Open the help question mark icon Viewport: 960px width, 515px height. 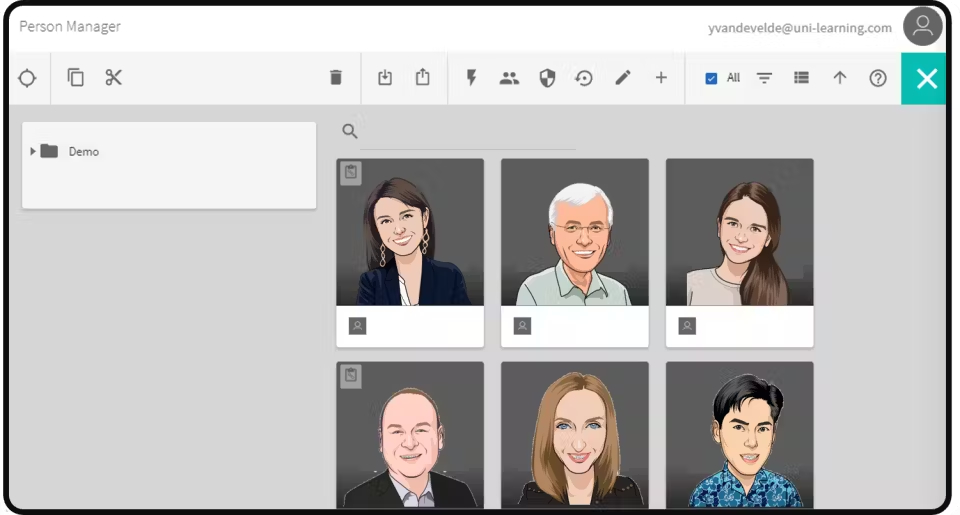(878, 78)
